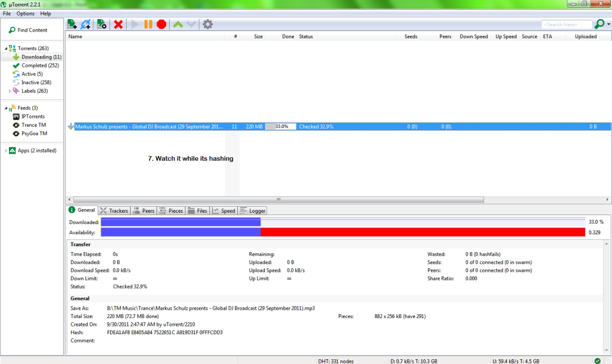Pause the selected torrent
The height and width of the screenshot is (364, 612).
click(148, 24)
